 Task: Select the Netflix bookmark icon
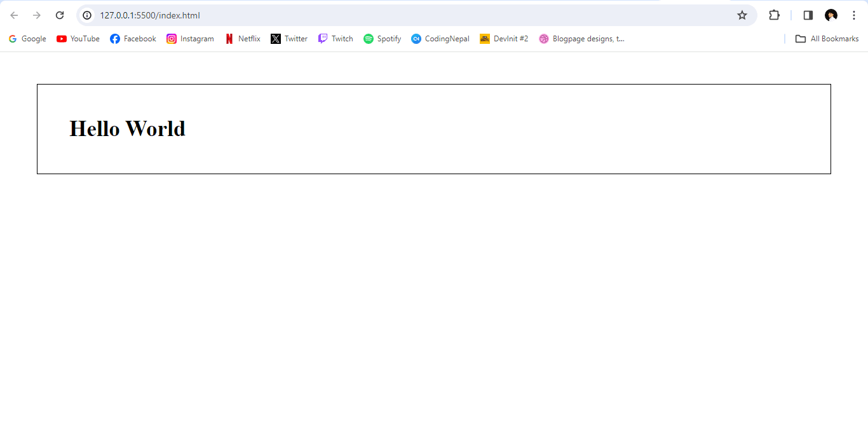click(x=229, y=39)
